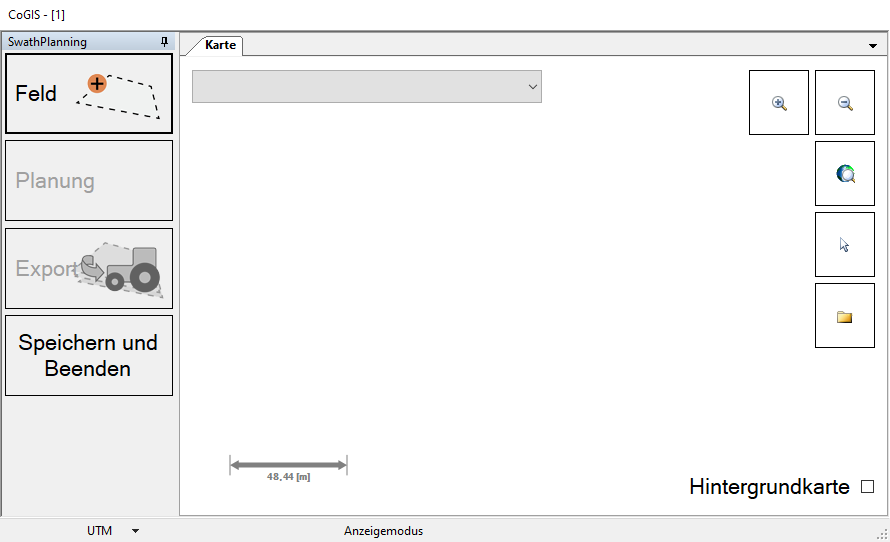Switch to the Karte tab
The image size is (890, 542).
point(220,45)
